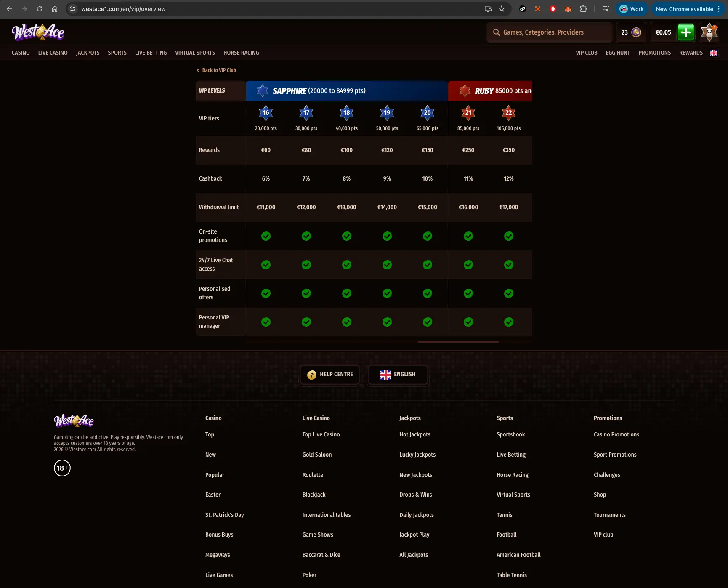
Task: Click tier 18 Personalised offers checkmark
Action: pyautogui.click(x=347, y=293)
